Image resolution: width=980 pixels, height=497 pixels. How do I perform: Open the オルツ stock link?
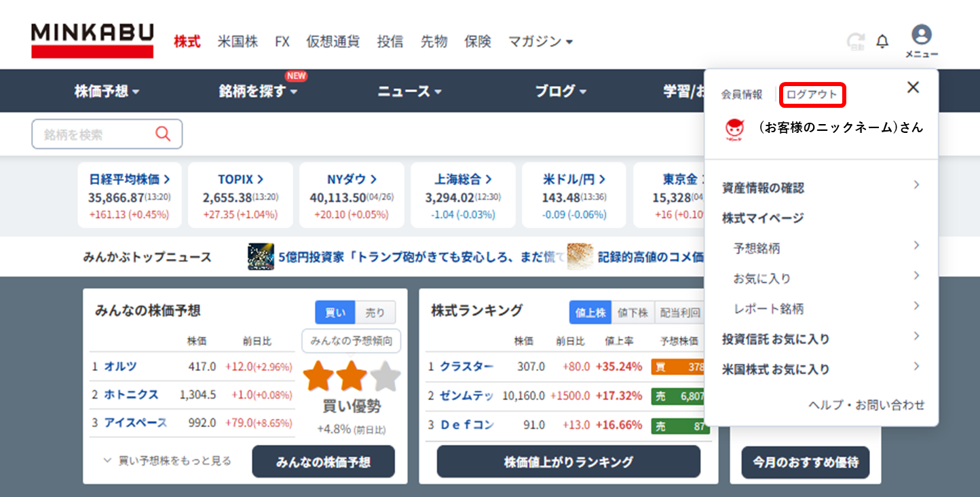point(120,366)
